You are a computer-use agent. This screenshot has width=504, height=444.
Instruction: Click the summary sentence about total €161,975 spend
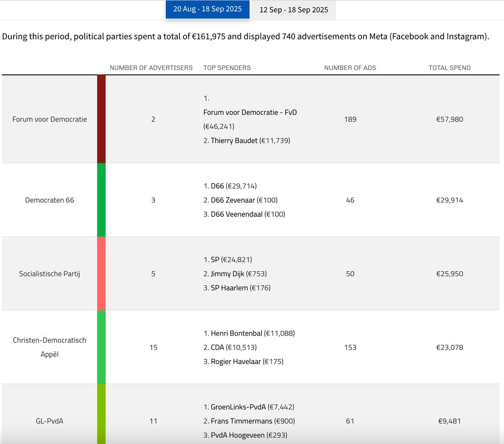(x=245, y=37)
